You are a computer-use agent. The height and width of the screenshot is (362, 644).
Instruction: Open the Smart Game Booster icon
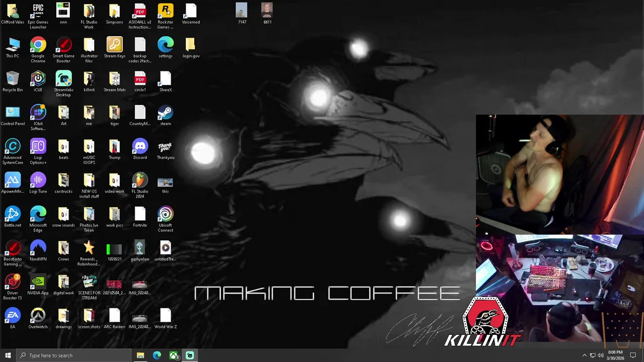tap(63, 50)
